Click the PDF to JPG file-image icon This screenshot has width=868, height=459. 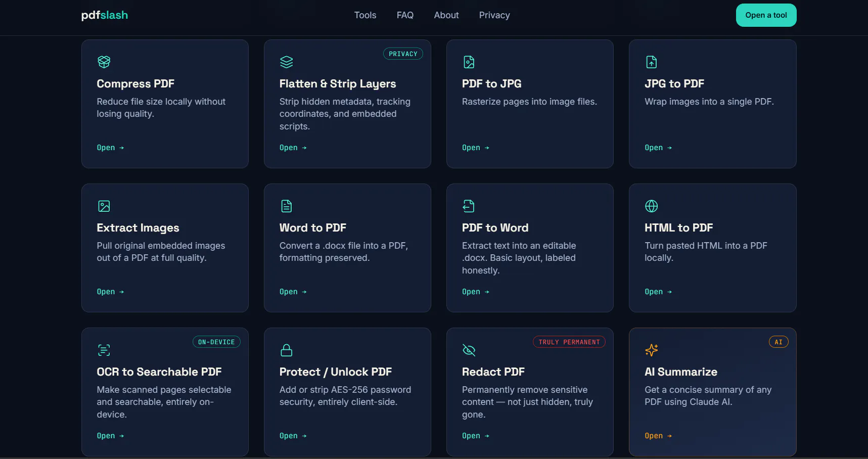click(469, 62)
